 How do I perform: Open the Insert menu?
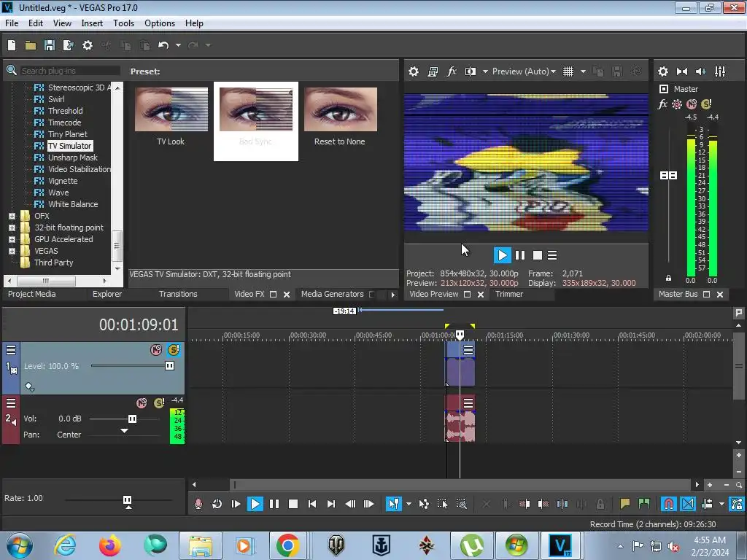(x=92, y=23)
